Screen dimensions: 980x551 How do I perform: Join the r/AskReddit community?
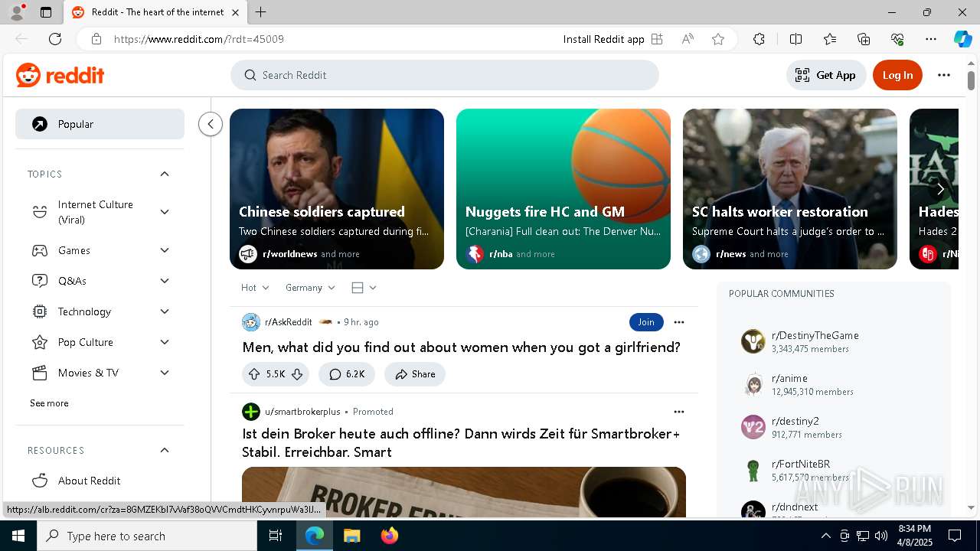(x=646, y=322)
